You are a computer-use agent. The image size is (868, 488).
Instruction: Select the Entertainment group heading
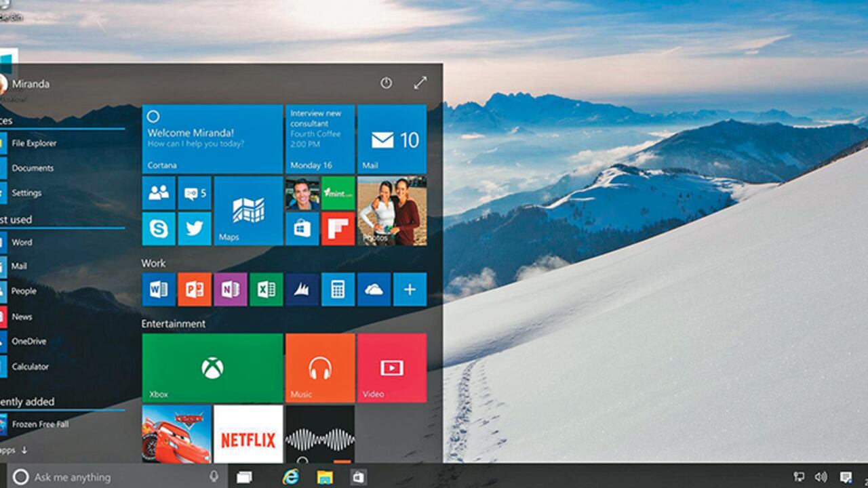coord(174,324)
